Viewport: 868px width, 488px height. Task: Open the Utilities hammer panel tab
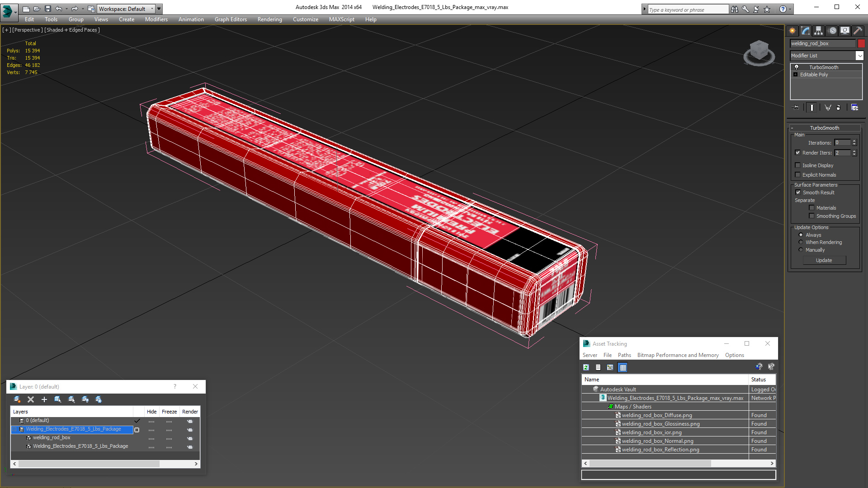click(x=858, y=31)
